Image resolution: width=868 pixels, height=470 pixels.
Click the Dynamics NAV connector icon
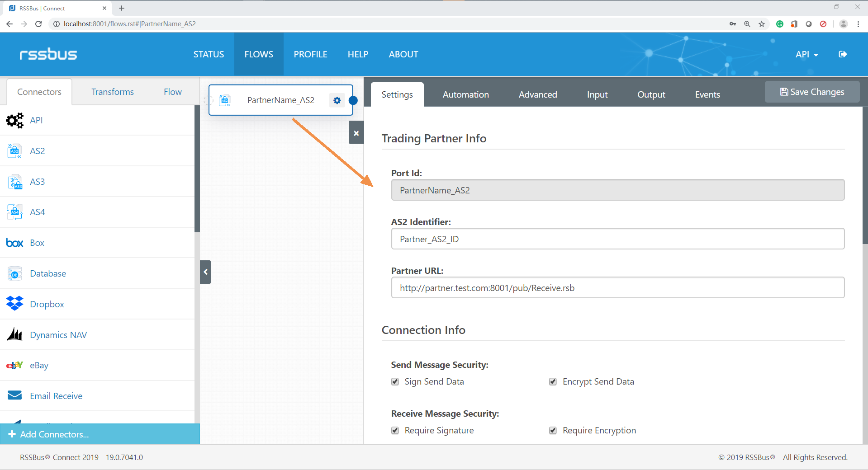pyautogui.click(x=14, y=334)
